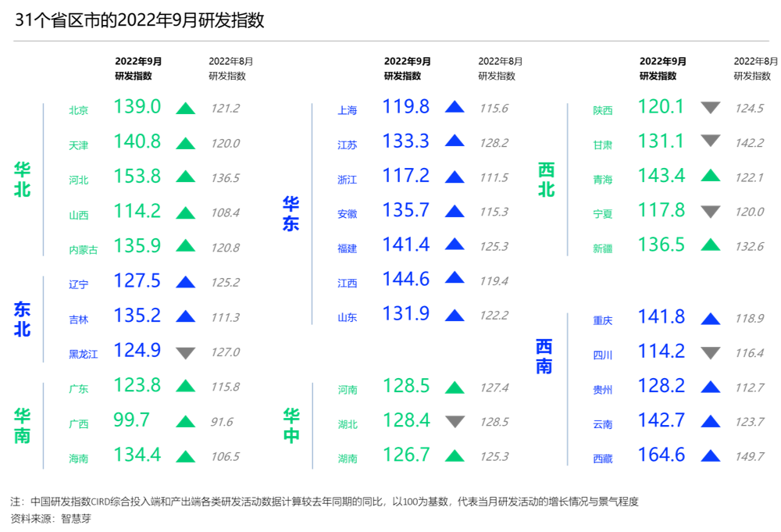Screen dimensions: 781x532
Task: Click the blue up arrow beside 西藏
Action: pos(710,456)
